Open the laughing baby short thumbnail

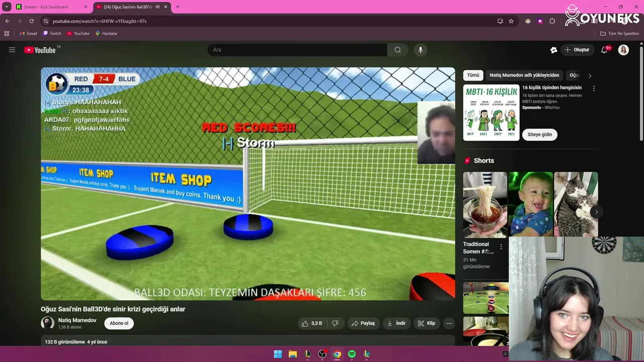point(530,204)
